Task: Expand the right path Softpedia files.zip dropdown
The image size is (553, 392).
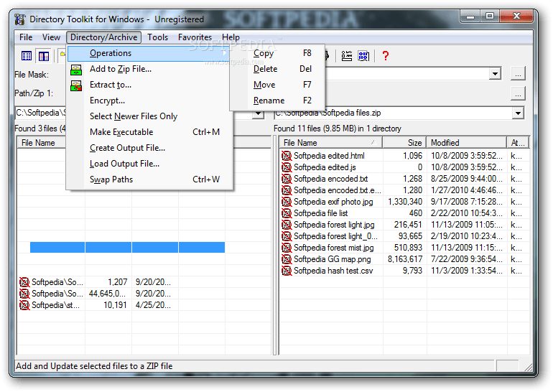Action: pyautogui.click(x=518, y=113)
